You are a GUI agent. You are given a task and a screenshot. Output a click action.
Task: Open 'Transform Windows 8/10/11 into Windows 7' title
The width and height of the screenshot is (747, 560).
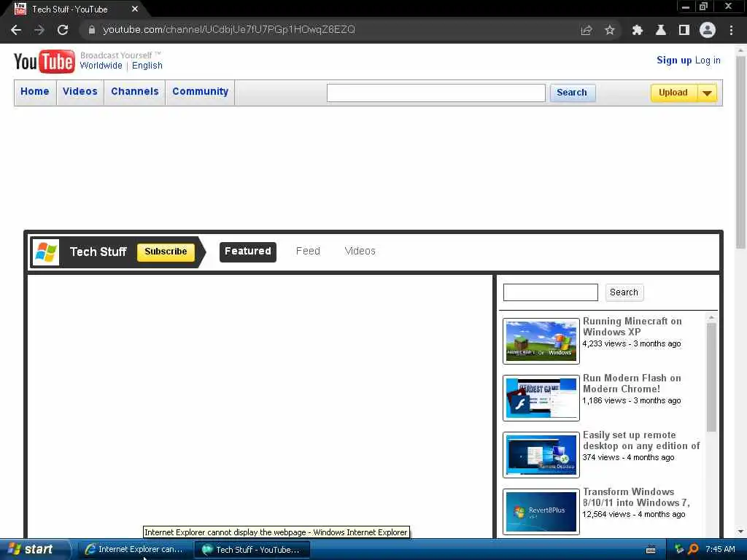click(636, 497)
